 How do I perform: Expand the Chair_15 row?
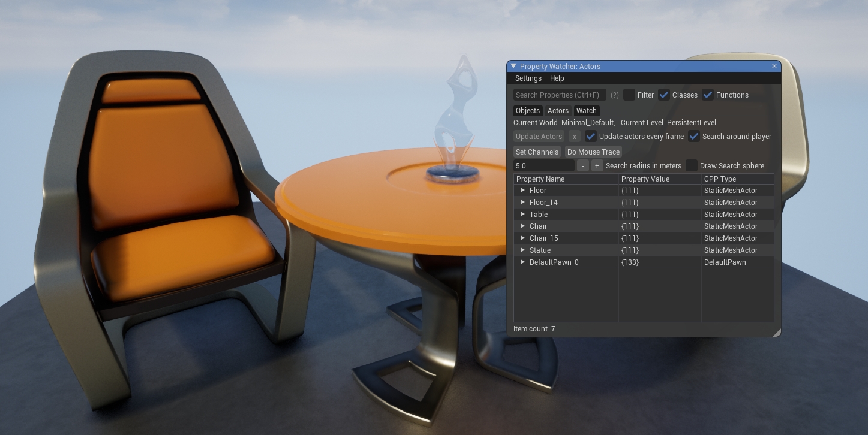pyautogui.click(x=522, y=238)
